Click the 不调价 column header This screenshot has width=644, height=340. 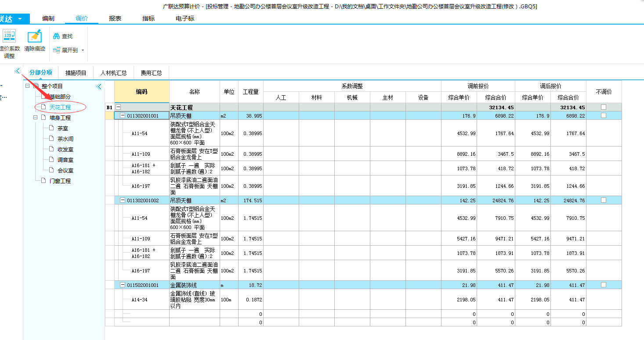(x=604, y=92)
